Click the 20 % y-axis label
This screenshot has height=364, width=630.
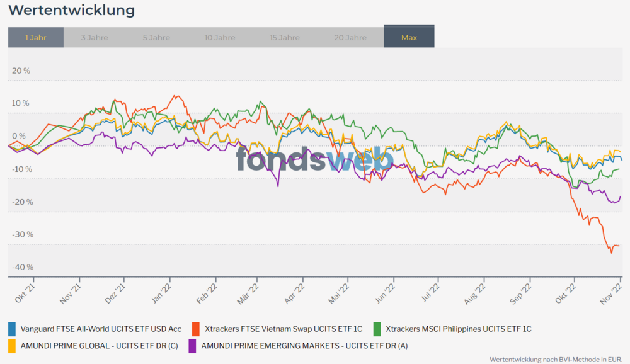tap(21, 71)
